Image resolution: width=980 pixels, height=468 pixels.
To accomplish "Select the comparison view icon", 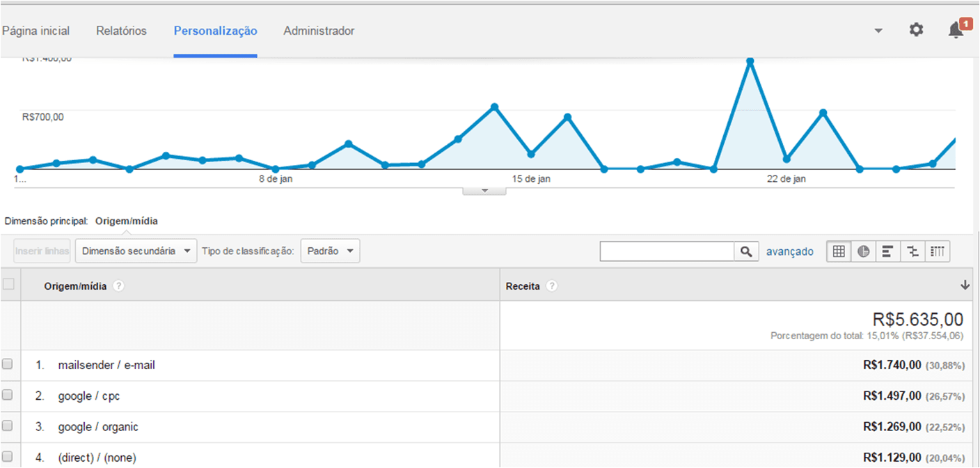I will click(x=912, y=251).
